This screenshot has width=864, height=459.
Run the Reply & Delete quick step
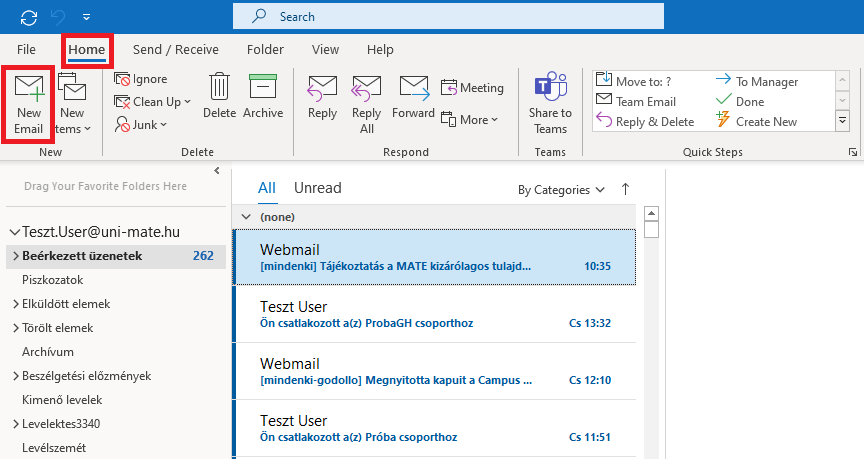pyautogui.click(x=645, y=122)
